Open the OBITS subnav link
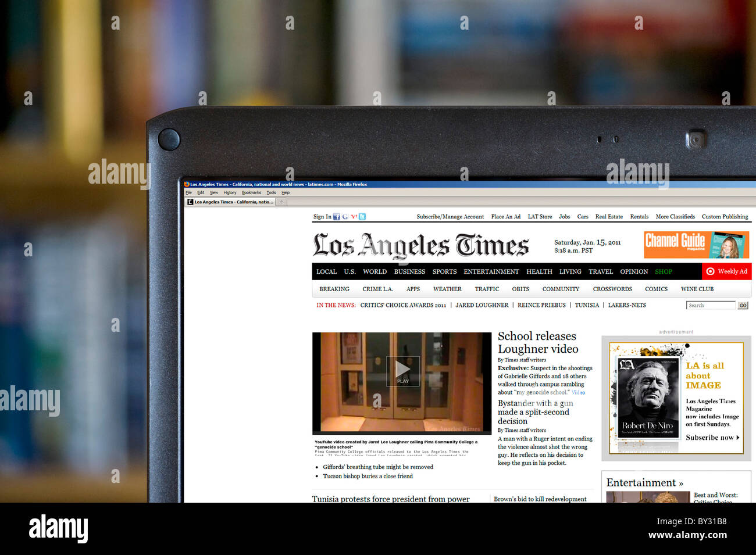The height and width of the screenshot is (555, 756). 520,289
